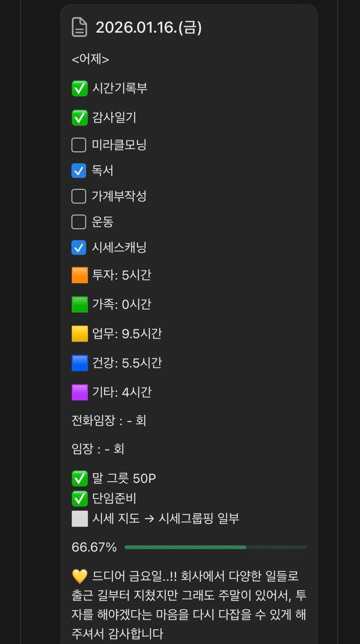Select the green square next to 가족

click(x=80, y=305)
